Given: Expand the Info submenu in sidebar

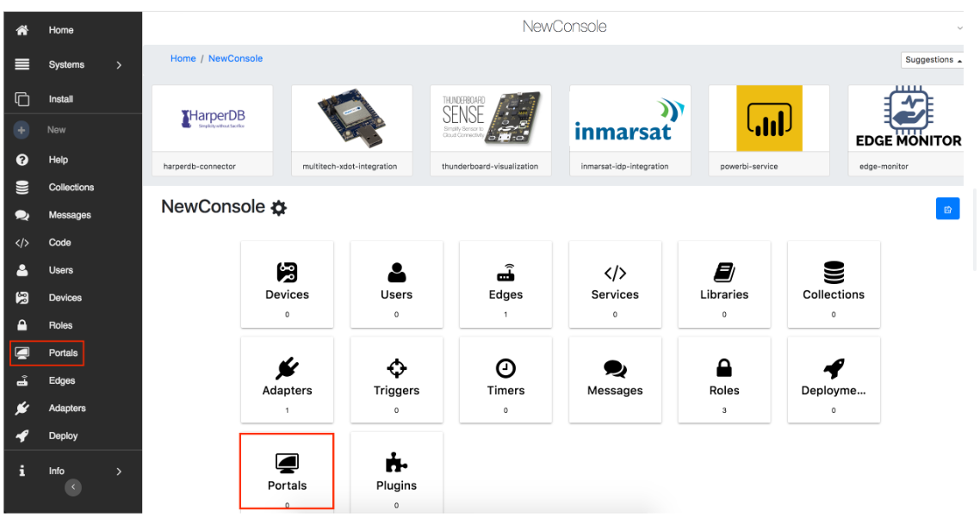Looking at the screenshot, I should (119, 471).
